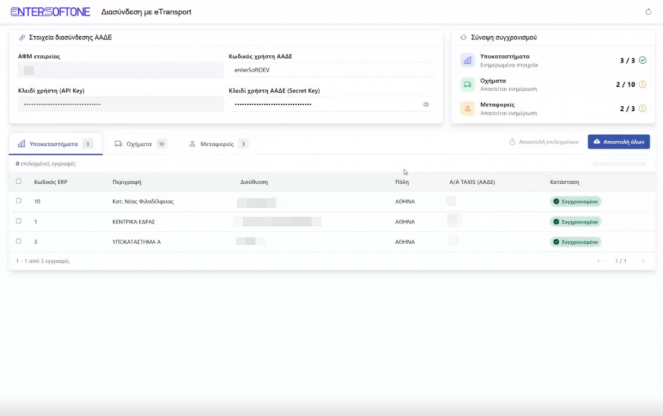Click warning icon next to 2 / 3
Image resolution: width=663 pixels, height=416 pixels.
click(643, 109)
